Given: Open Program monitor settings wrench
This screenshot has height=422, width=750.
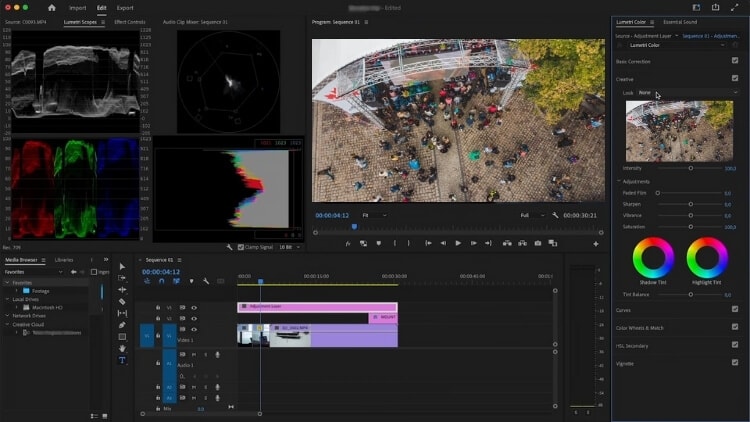Looking at the screenshot, I should 555,215.
